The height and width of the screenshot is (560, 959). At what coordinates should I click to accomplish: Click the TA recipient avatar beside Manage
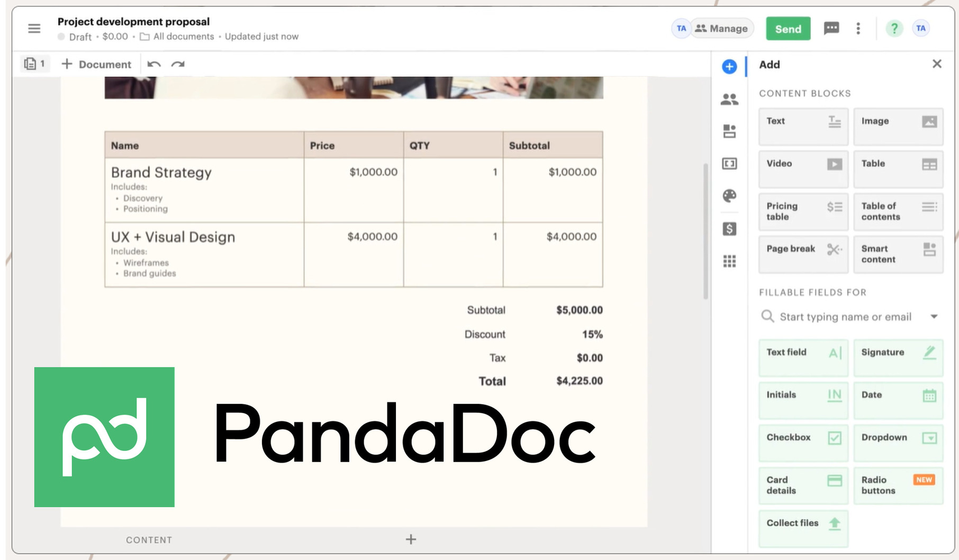[x=681, y=29]
